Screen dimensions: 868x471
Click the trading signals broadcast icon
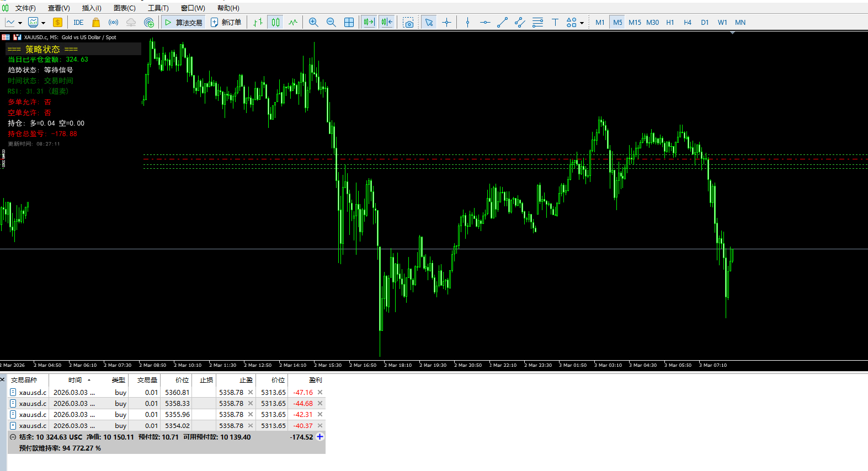(x=113, y=22)
